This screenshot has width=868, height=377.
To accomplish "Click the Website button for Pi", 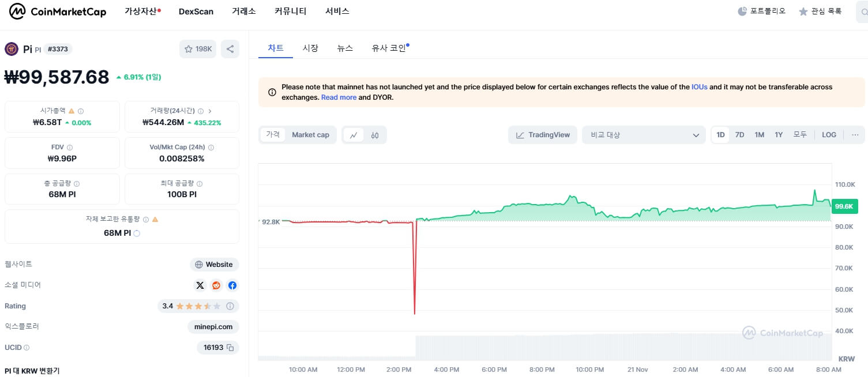I will 214,264.
